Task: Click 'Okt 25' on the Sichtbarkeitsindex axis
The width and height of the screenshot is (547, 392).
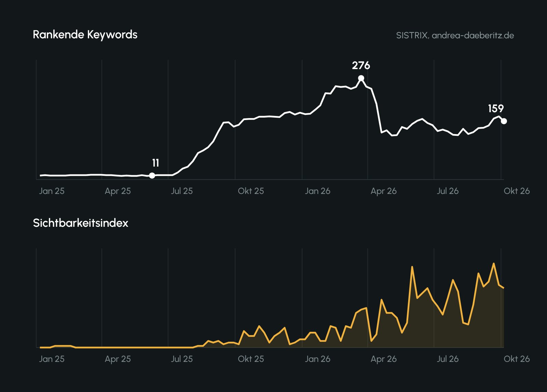Action: 251,359
